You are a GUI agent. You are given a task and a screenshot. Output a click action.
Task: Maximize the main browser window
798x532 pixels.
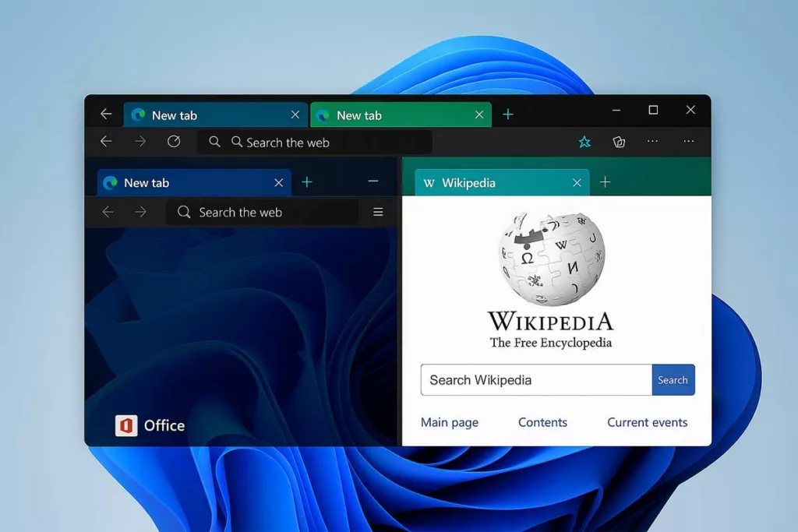pos(654,110)
